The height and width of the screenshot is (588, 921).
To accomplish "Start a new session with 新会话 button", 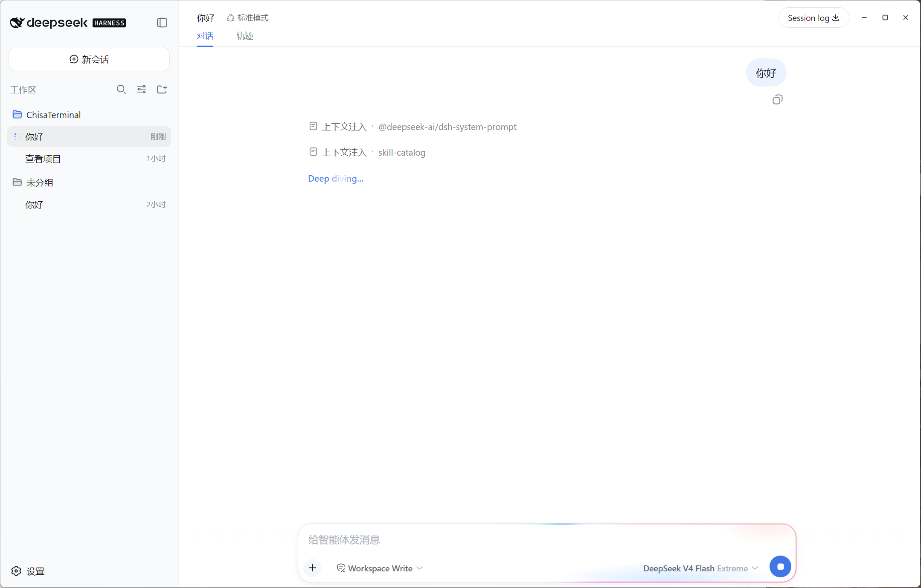I will [89, 59].
